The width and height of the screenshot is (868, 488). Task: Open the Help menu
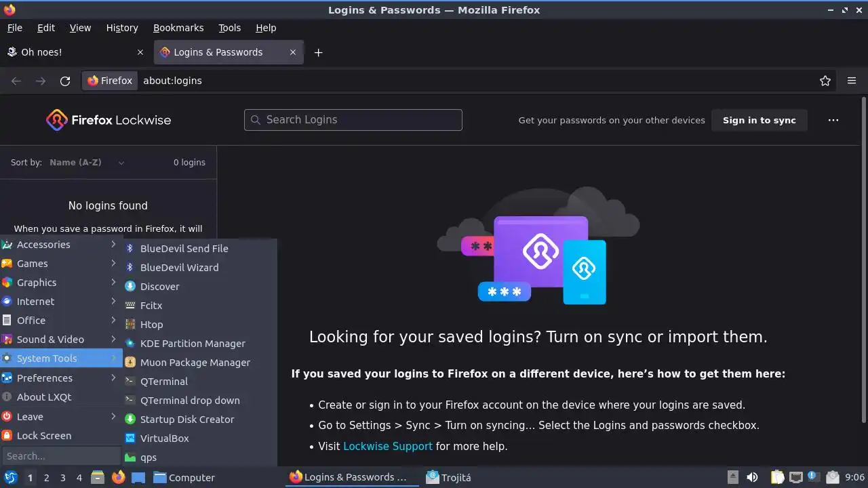click(x=266, y=28)
